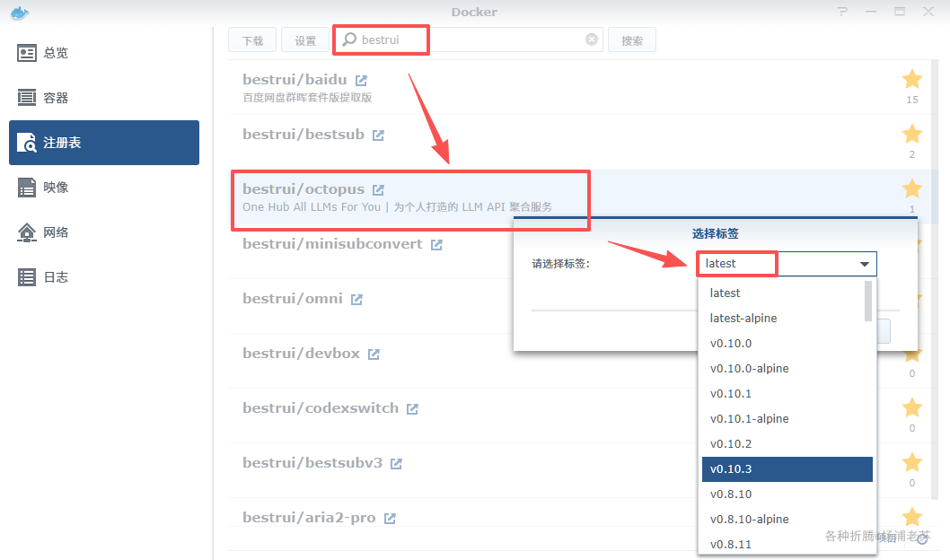Select the v0.8.10 tag option
The height and width of the screenshot is (560, 950).
click(x=787, y=494)
